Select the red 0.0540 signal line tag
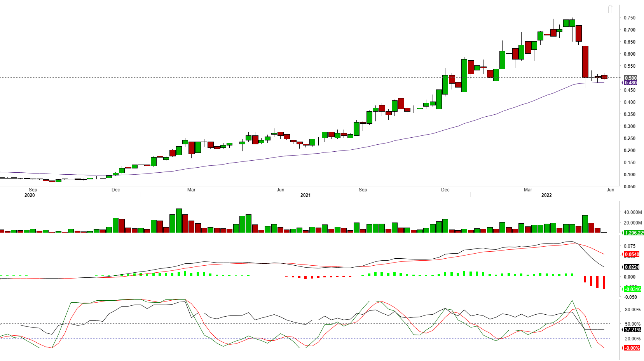 click(632, 254)
